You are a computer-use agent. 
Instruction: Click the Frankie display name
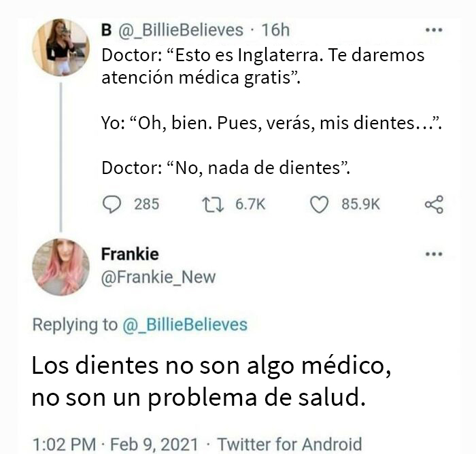pos(130,254)
